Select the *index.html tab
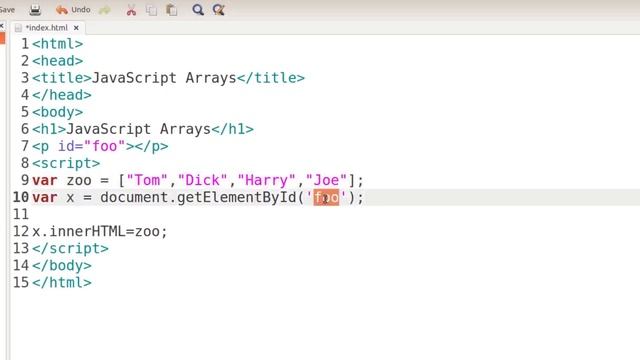The height and width of the screenshot is (360, 640). point(47,28)
